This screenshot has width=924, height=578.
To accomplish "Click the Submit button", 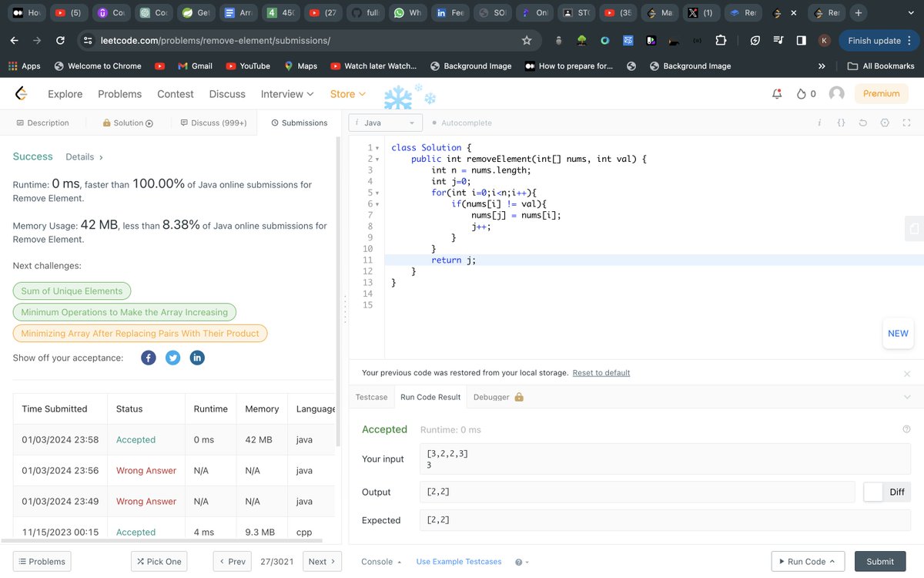I will [879, 561].
